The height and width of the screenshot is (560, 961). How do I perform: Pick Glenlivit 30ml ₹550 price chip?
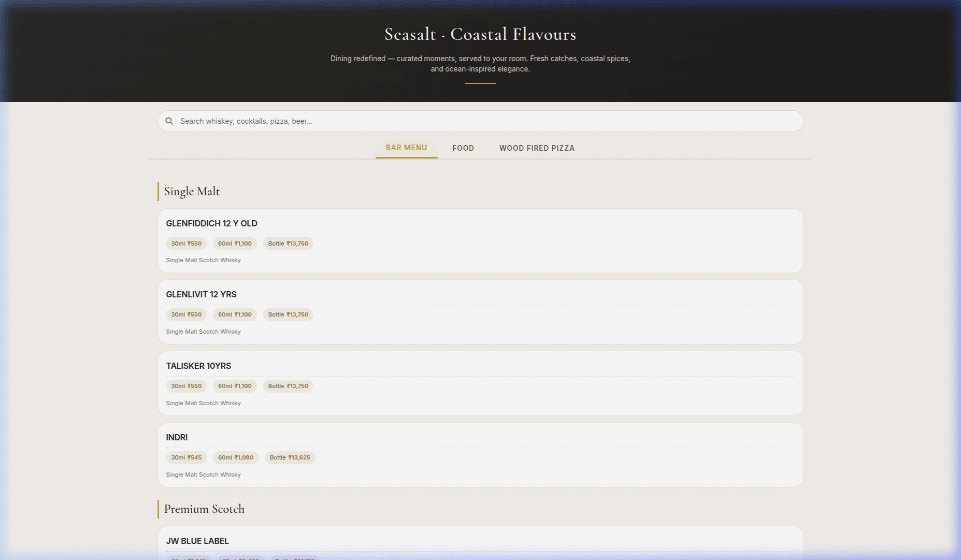click(187, 314)
